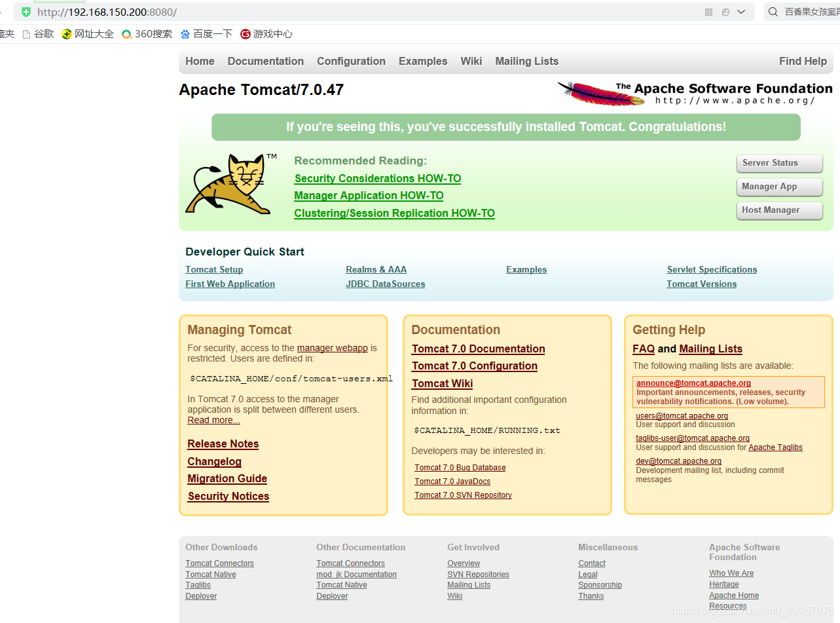
Task: Click the magnifier icon in the search box
Action: point(773,12)
